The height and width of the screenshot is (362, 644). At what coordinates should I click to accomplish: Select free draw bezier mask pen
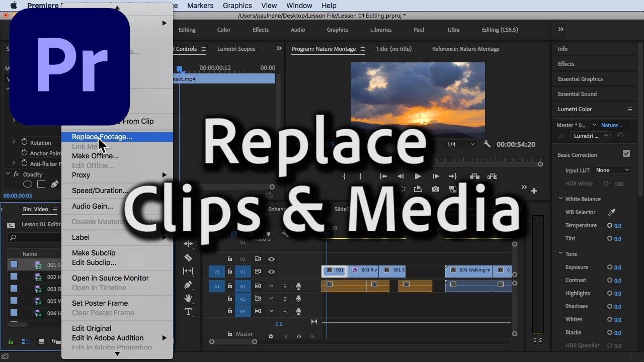point(54,185)
